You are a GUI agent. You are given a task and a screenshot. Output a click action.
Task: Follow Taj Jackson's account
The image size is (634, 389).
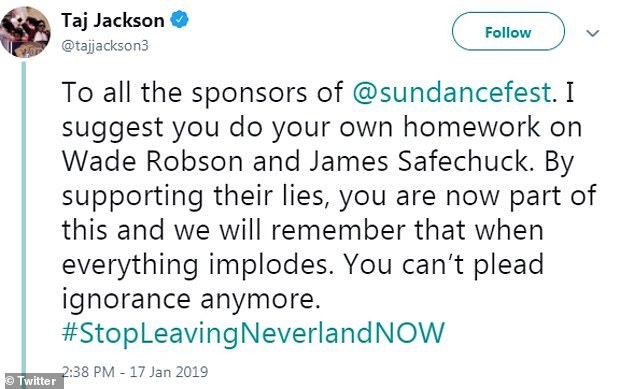[508, 32]
